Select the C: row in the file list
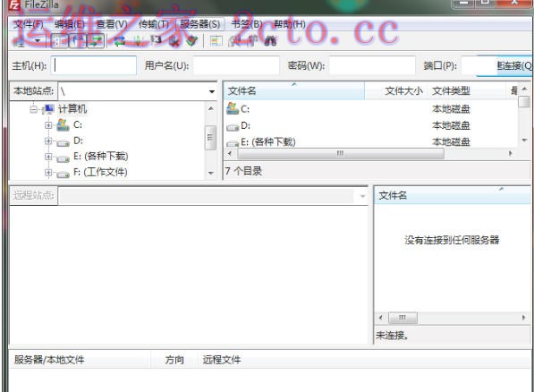The width and height of the screenshot is (534, 392). click(370, 109)
